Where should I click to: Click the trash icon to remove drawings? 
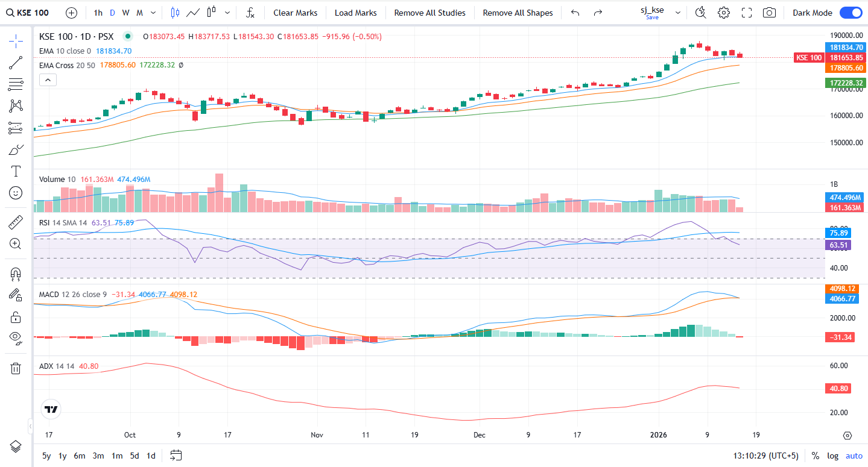[x=16, y=368]
